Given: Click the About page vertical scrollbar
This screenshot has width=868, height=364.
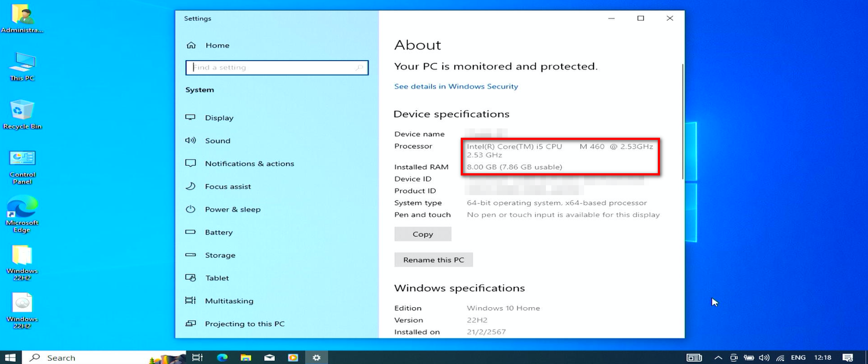Looking at the screenshot, I should click(x=682, y=121).
